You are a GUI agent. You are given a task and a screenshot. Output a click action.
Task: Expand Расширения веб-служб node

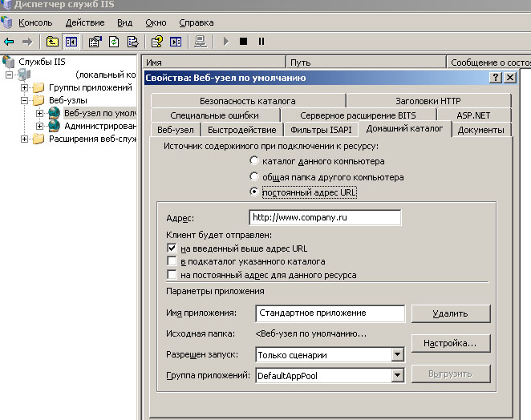point(24,139)
